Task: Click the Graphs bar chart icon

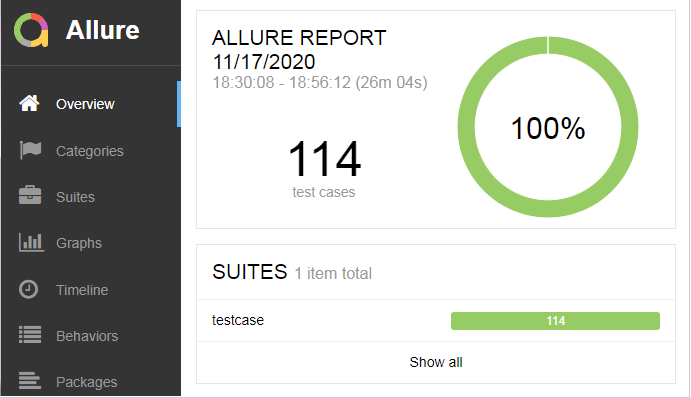Action: [x=31, y=242]
